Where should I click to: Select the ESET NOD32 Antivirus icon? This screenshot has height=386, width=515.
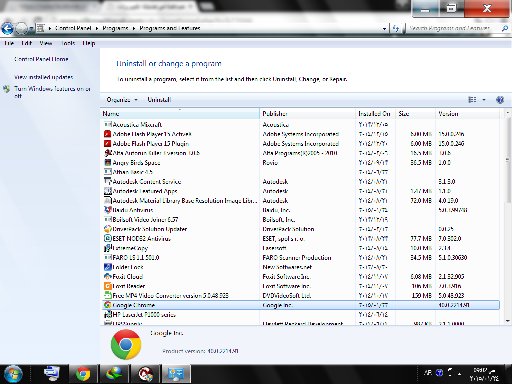click(x=107, y=239)
